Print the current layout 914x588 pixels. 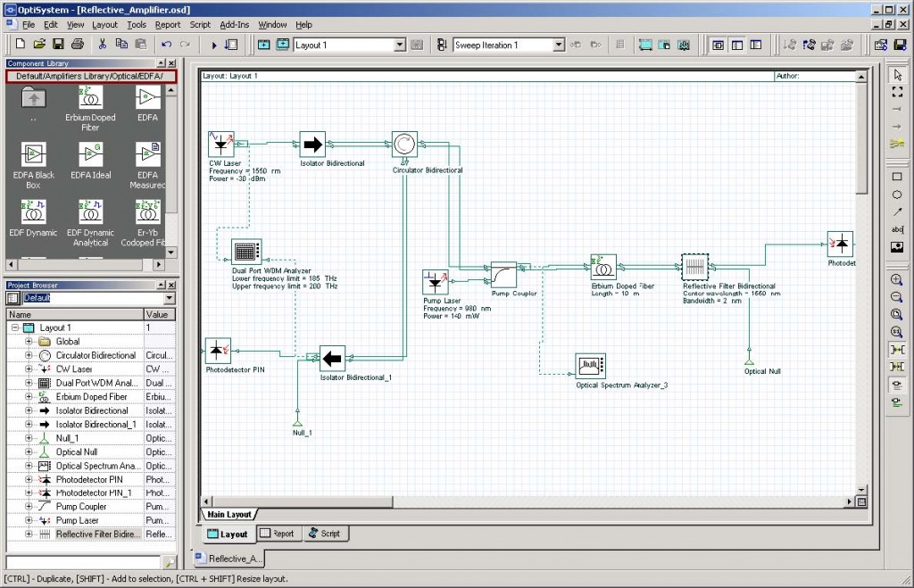[78, 45]
